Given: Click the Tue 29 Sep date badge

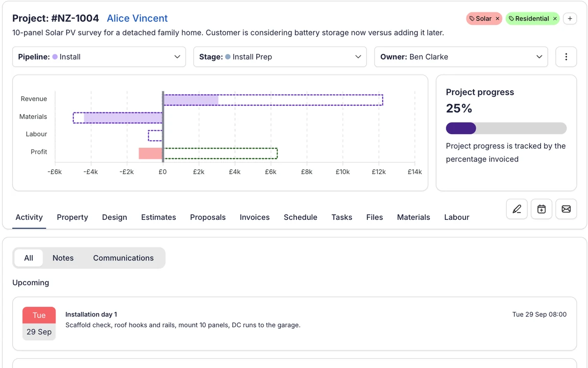Looking at the screenshot, I should tap(39, 323).
